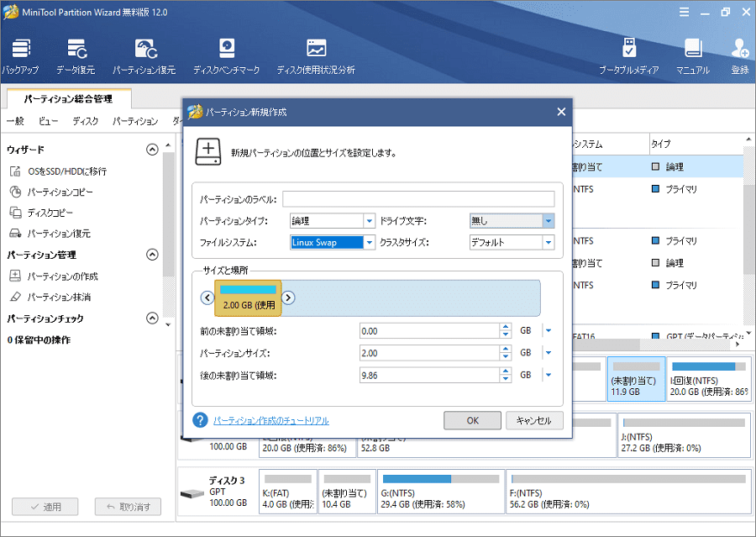Decrease パーティションサイズ value
Image resolution: width=756 pixels, height=537 pixels.
tap(506, 356)
